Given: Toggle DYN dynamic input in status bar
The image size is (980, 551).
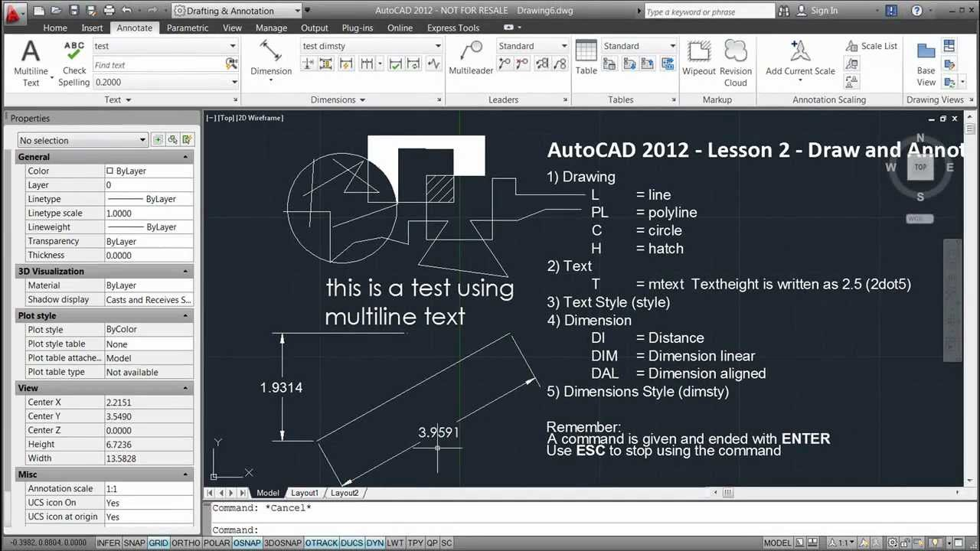Looking at the screenshot, I should click(x=374, y=543).
